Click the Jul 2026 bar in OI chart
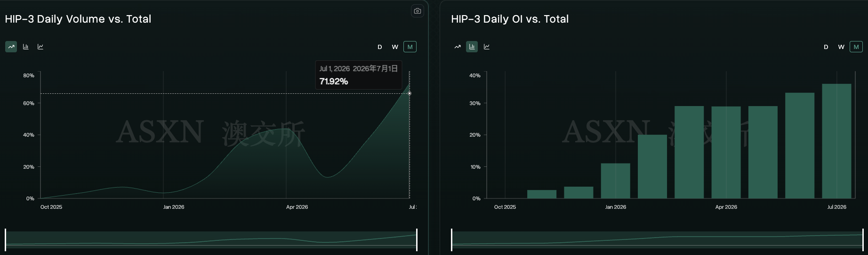 836,141
